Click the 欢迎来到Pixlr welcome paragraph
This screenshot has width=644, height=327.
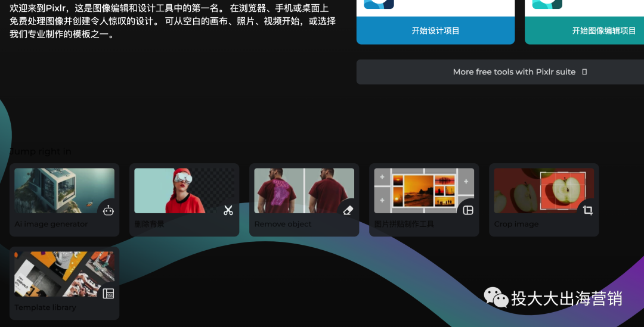coord(172,21)
